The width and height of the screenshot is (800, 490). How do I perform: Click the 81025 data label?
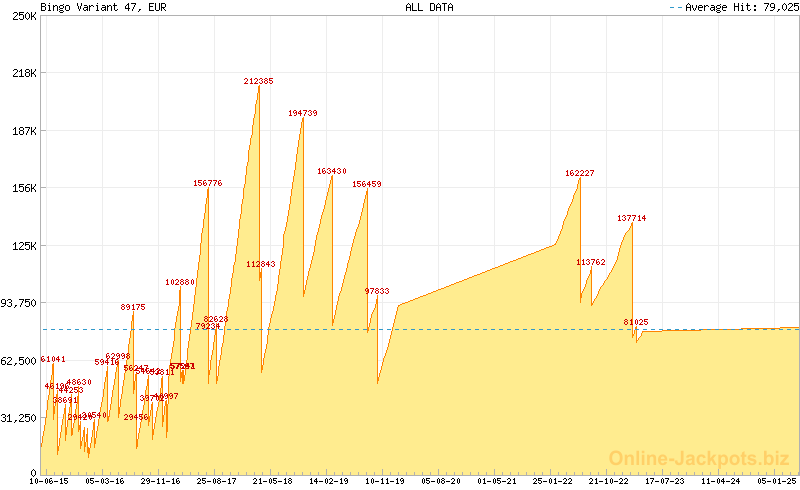(636, 322)
